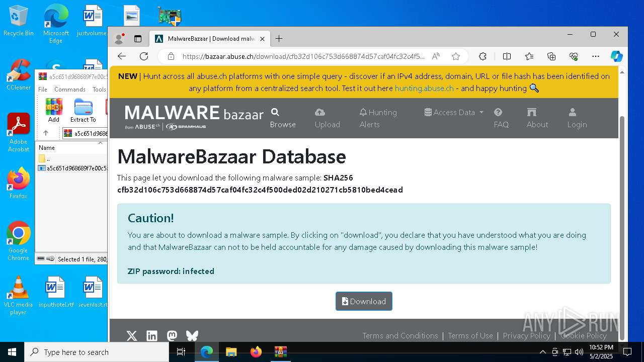Open the Copilot sidebar icon
The height and width of the screenshot is (362, 644).
(617, 56)
